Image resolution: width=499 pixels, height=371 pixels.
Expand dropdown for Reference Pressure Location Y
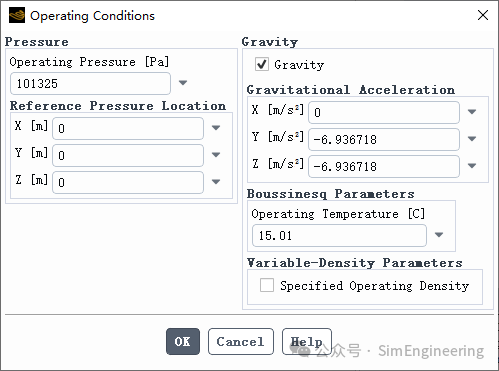coord(216,155)
